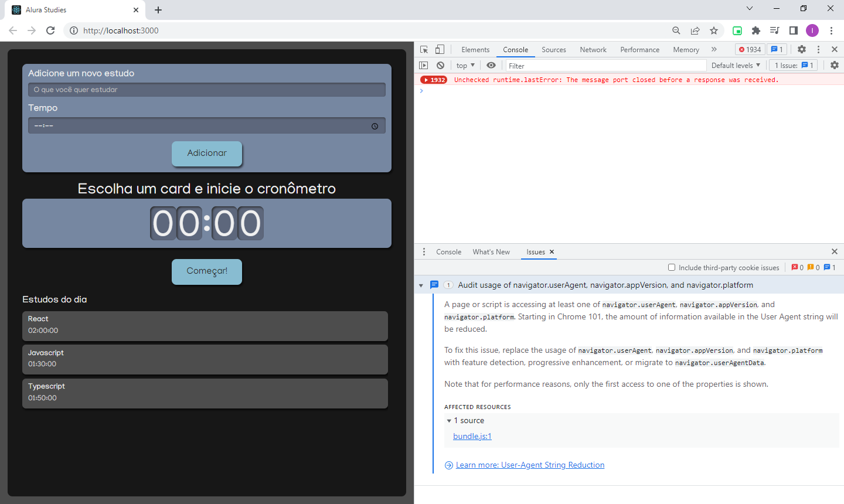Viewport: 844px width, 504px height.
Task: Open the Extensions puzzle icon
Action: click(x=756, y=30)
